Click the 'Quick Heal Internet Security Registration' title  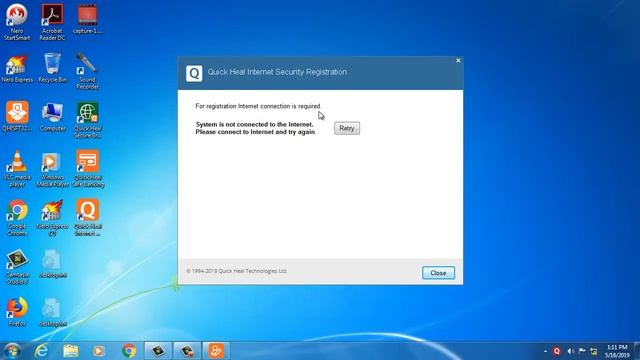277,72
